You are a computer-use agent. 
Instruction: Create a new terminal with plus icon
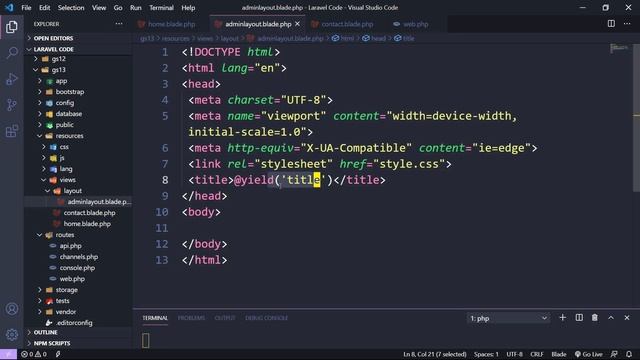[x=562, y=318]
